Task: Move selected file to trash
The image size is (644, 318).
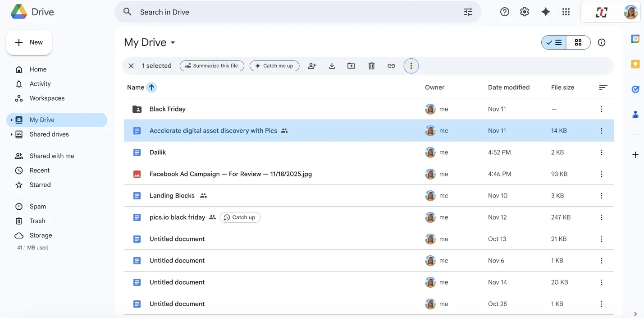Action: point(371,66)
